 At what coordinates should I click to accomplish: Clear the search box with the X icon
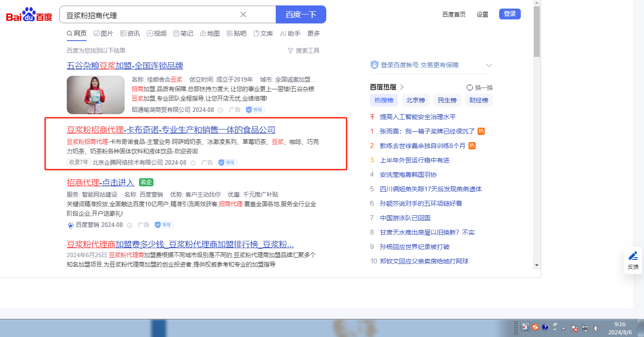243,14
